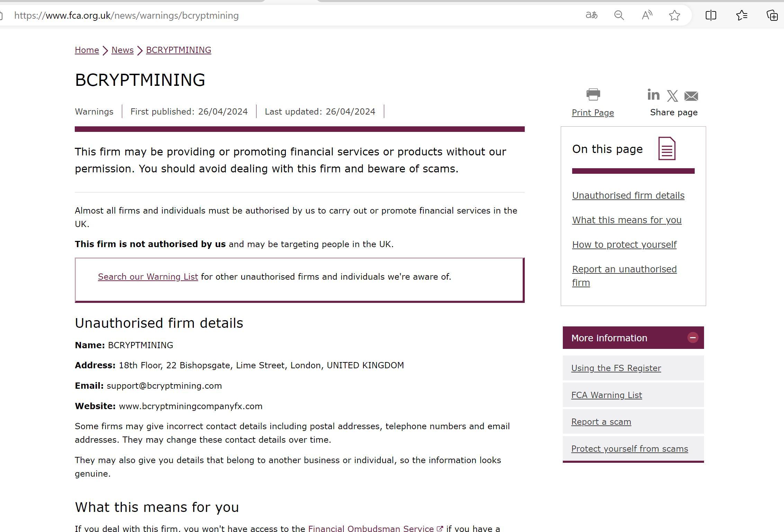
Task: Click the browser translate icon
Action: [591, 16]
